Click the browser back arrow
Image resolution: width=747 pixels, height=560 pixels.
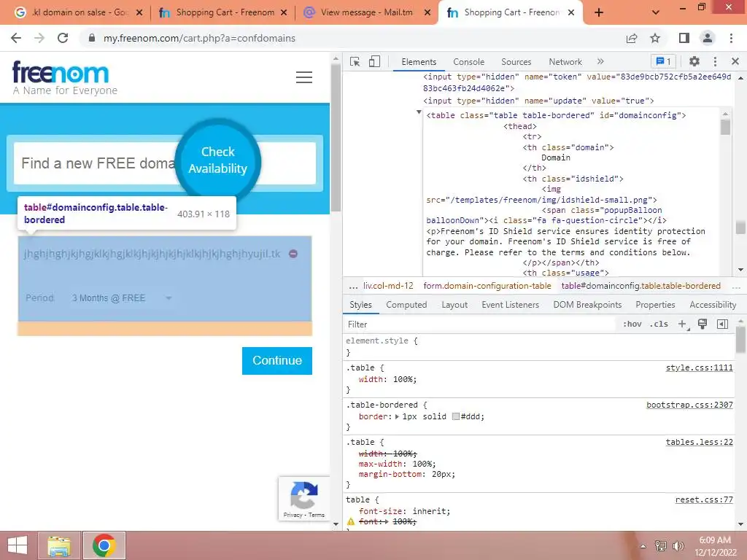coord(16,38)
